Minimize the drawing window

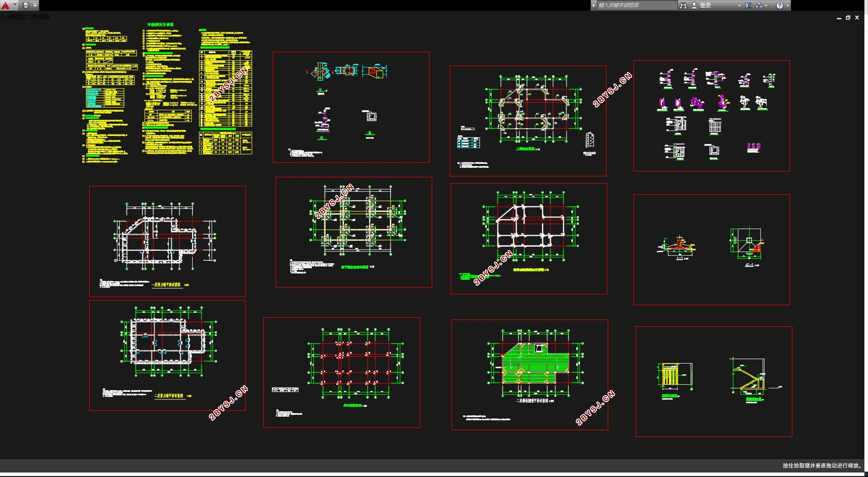pyautogui.click(x=839, y=18)
